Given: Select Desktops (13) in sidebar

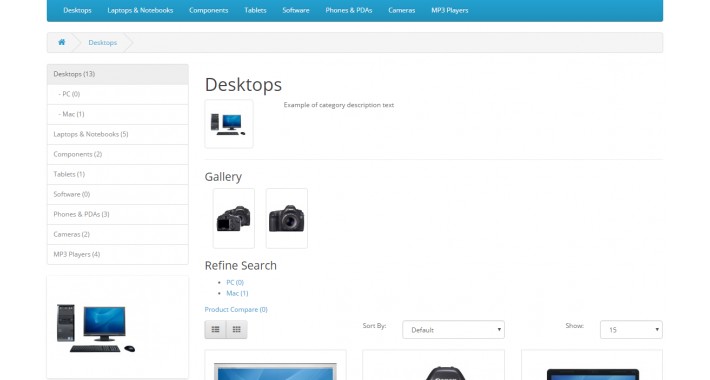Looking at the screenshot, I should [118, 74].
